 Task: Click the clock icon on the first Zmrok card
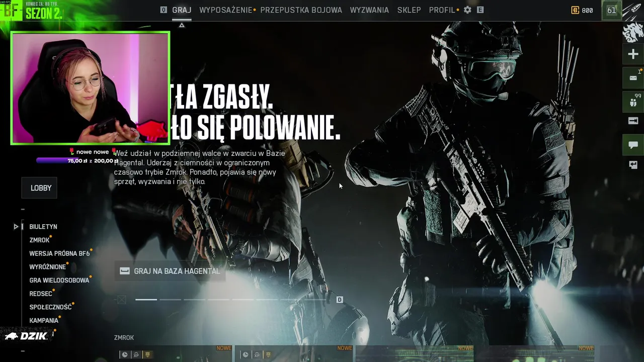(x=125, y=354)
